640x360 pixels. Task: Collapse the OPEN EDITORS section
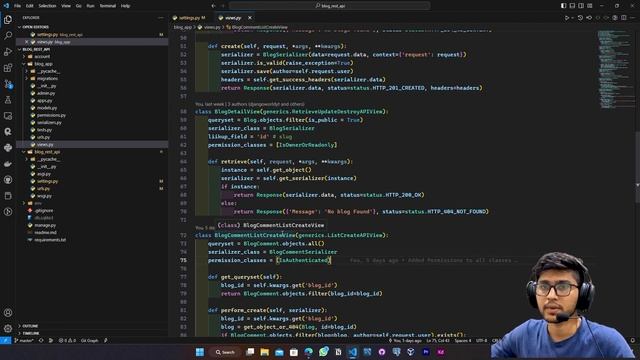click(92, 27)
